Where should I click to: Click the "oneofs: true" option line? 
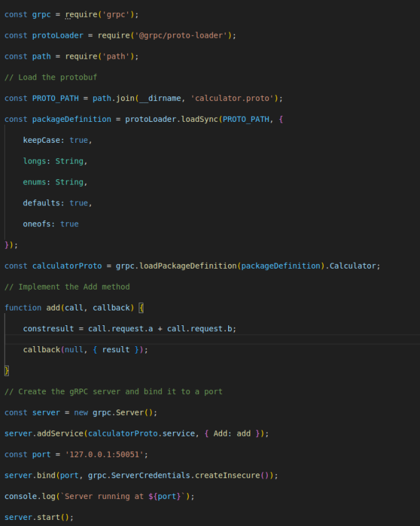click(x=50, y=224)
